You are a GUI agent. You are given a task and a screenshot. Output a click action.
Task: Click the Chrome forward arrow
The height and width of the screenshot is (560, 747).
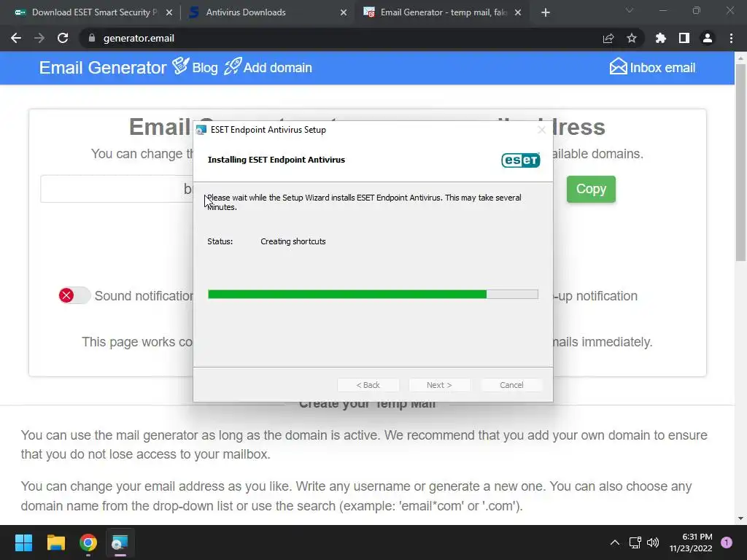39,38
